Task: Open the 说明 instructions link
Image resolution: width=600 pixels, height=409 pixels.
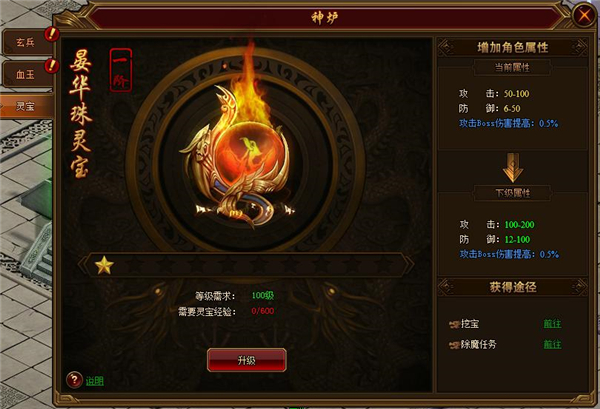Action: click(95, 381)
